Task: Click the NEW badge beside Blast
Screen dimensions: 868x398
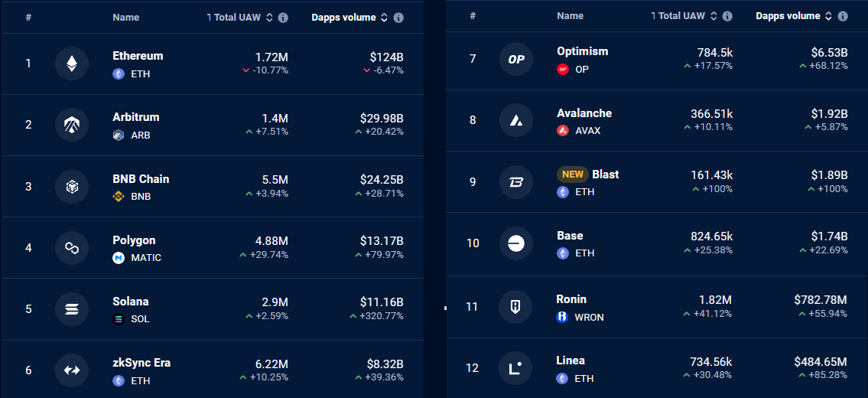Action: pyautogui.click(x=572, y=174)
